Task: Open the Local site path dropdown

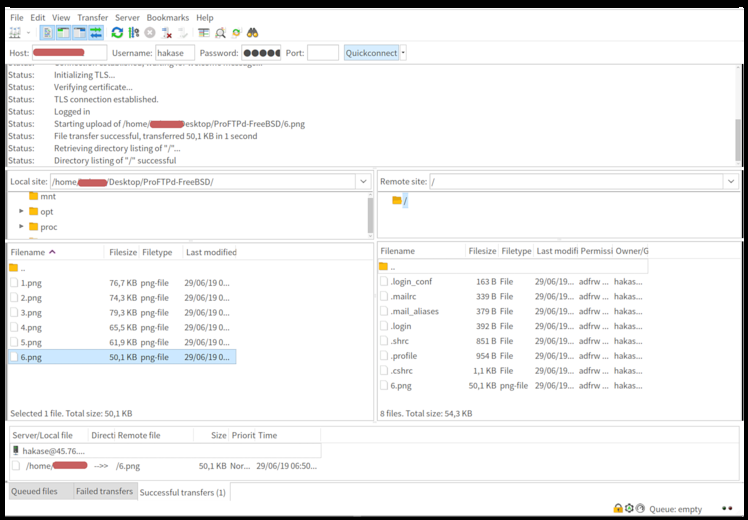Action: tap(362, 182)
